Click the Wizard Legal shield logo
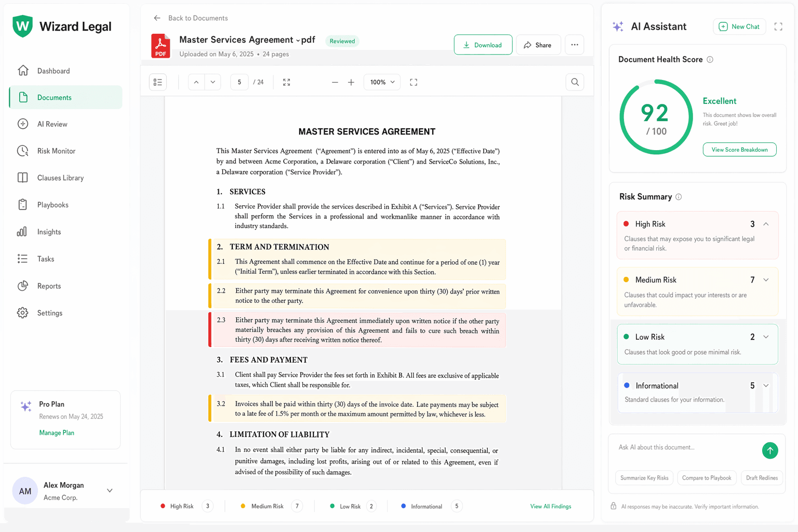Screen dimensions: 798x532 click(22, 26)
